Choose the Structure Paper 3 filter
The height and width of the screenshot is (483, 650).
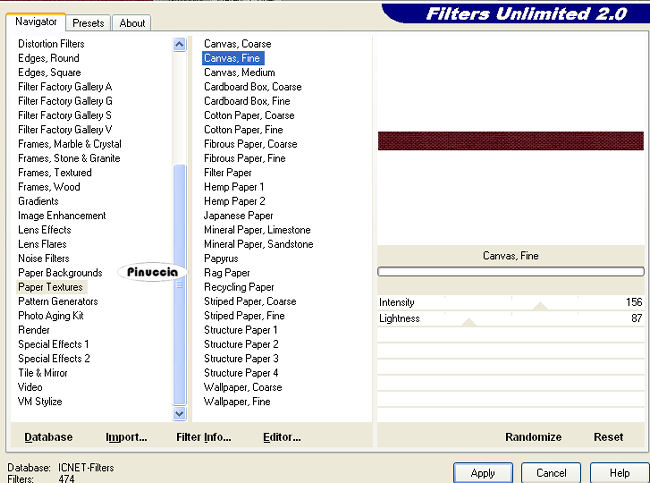click(241, 359)
